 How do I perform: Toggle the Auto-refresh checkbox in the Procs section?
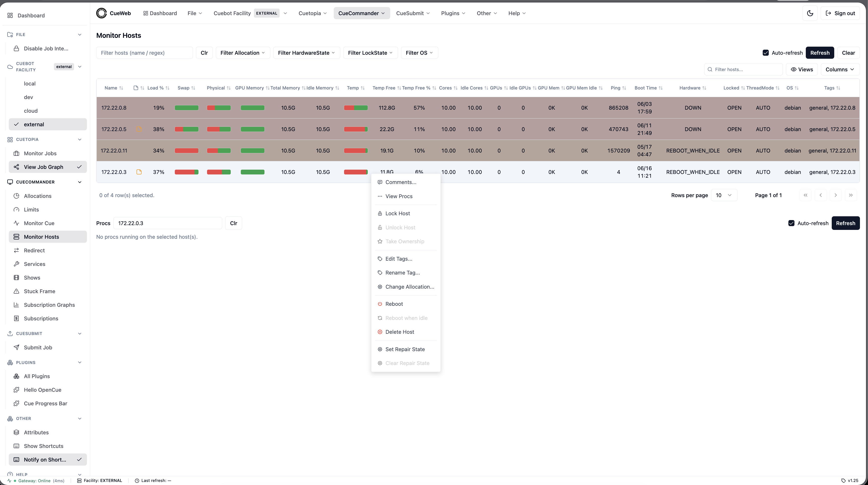(x=791, y=223)
